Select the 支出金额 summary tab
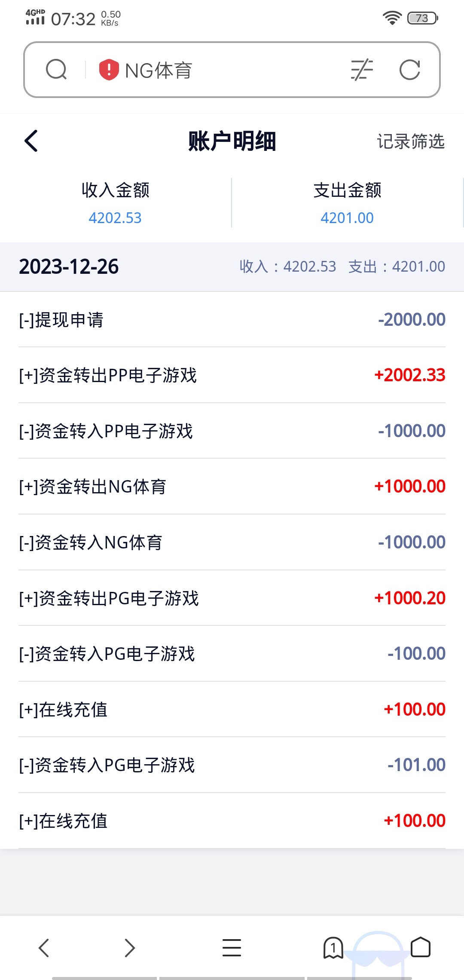 [x=347, y=203]
